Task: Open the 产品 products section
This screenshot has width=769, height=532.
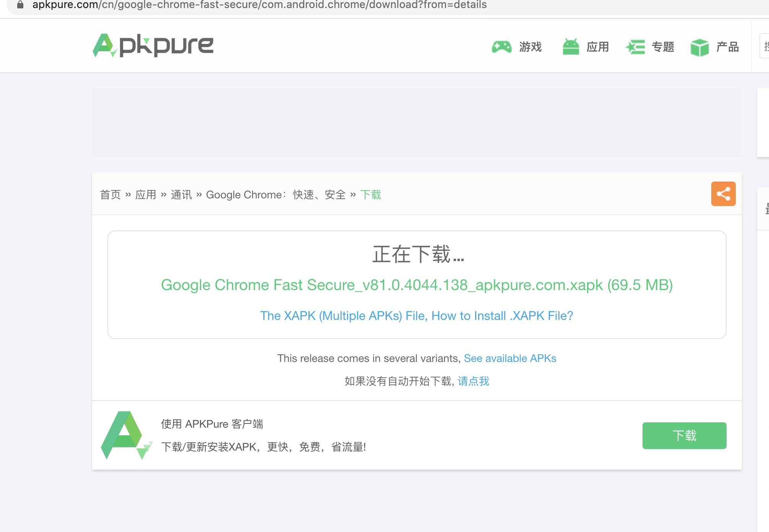Action: click(727, 47)
